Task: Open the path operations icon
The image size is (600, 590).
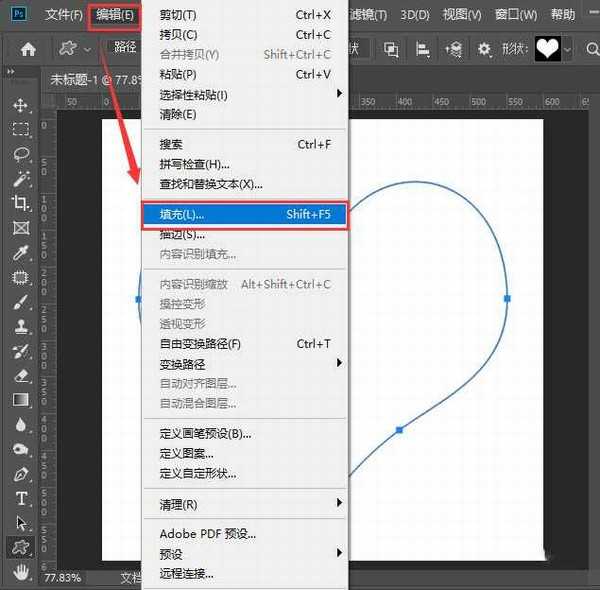Action: click(391, 49)
